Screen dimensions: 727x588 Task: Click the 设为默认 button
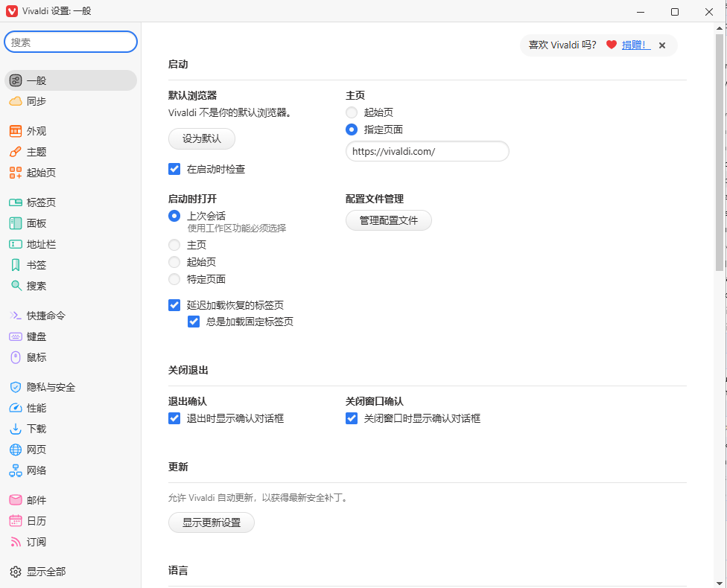coord(202,139)
